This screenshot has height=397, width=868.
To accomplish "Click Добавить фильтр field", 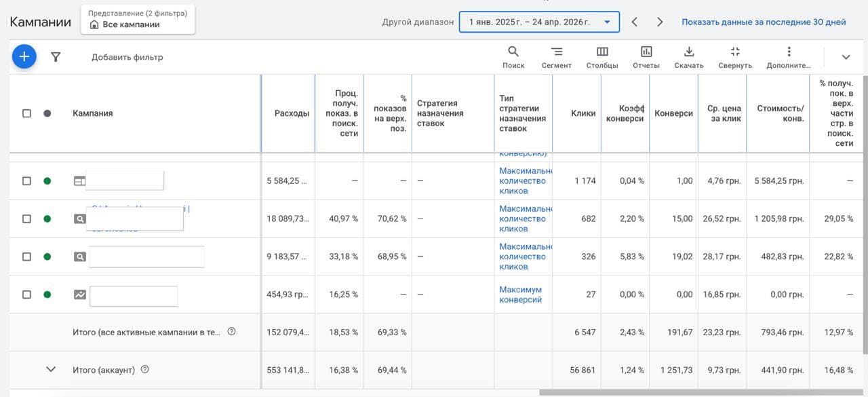I will (x=127, y=57).
